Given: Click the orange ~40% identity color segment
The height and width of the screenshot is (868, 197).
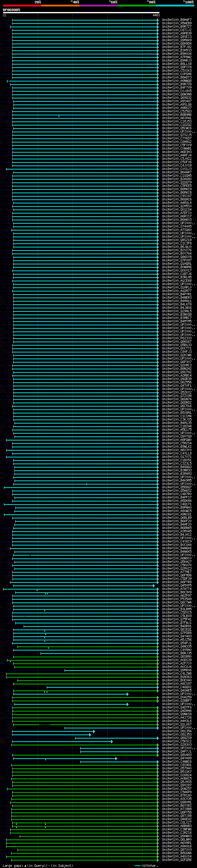Looking at the screenshot, I should pos(60,6).
